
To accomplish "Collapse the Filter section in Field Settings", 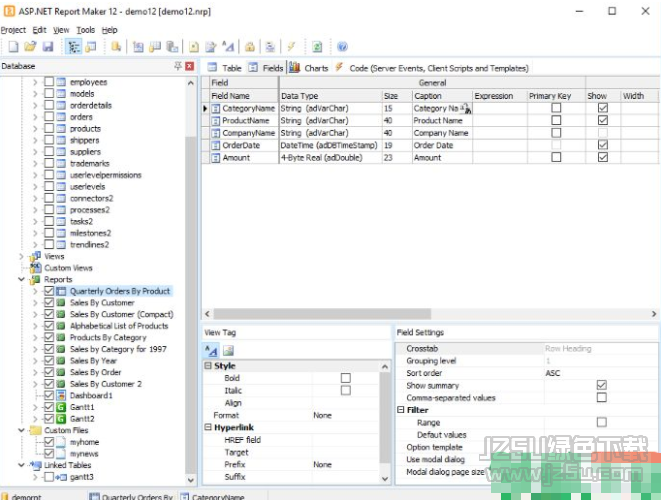I will tap(400, 410).
